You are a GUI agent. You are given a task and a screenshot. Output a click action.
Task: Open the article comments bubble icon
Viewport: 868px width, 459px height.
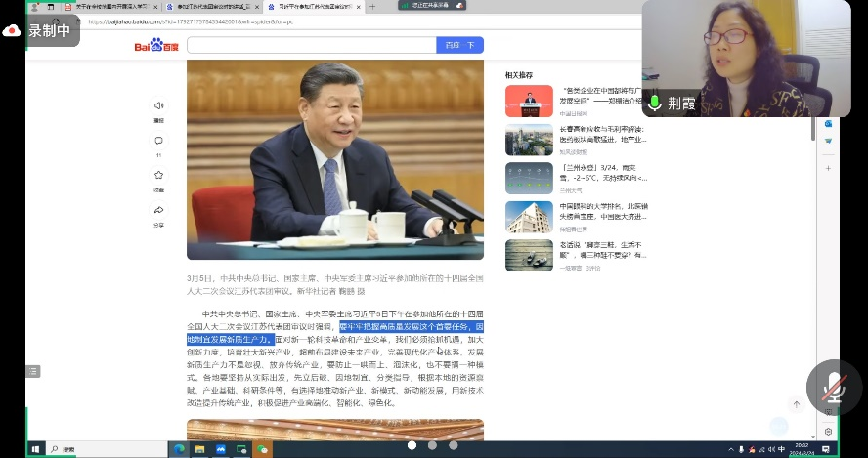point(158,141)
